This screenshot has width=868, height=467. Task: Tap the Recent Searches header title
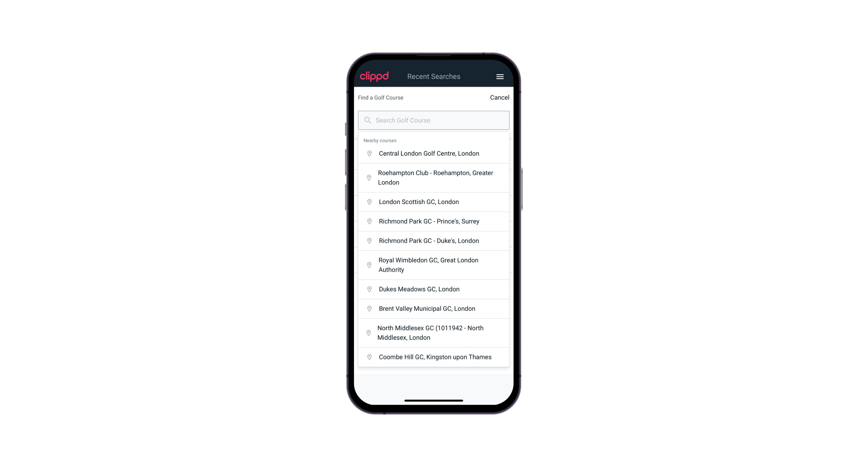coord(434,76)
